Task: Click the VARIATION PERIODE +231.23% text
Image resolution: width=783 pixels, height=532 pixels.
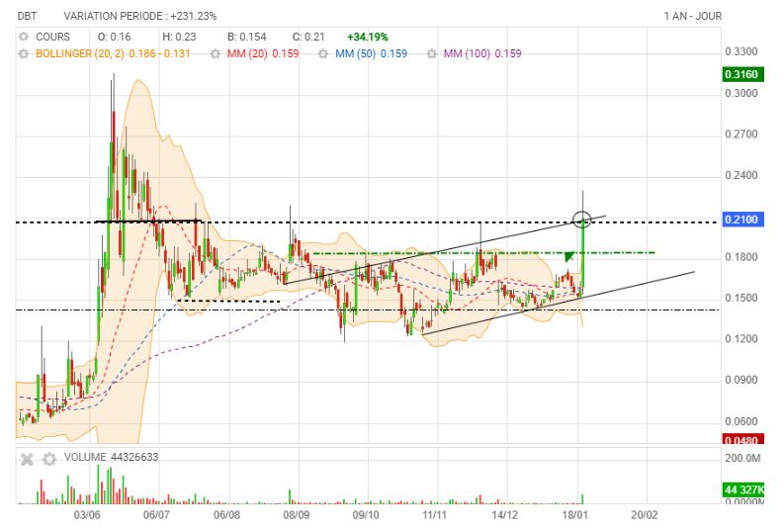Action: tap(140, 16)
